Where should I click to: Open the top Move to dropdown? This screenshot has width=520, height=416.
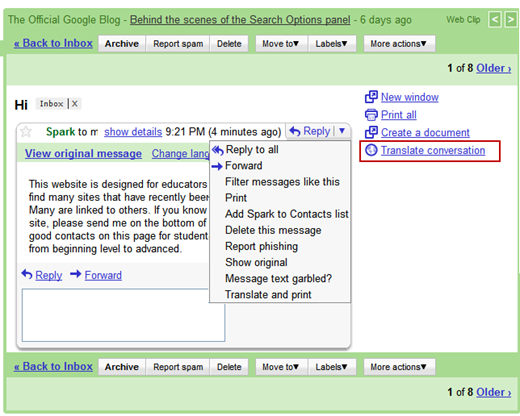tap(281, 44)
